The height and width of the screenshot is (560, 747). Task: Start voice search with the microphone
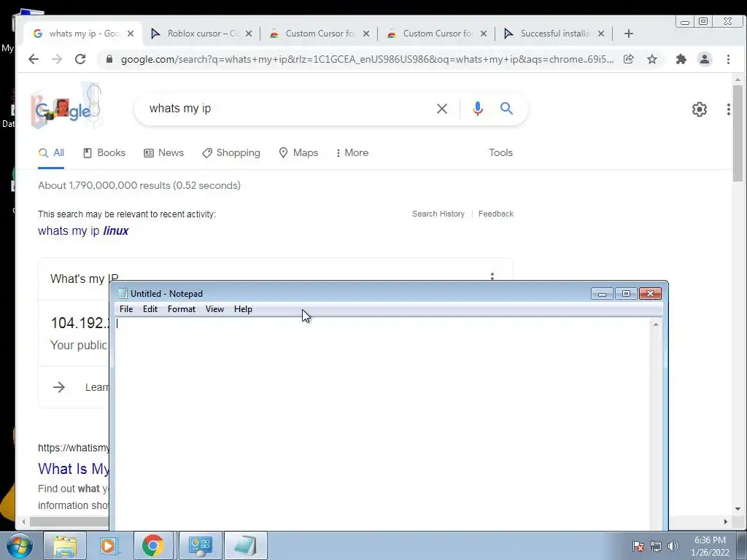click(x=477, y=109)
